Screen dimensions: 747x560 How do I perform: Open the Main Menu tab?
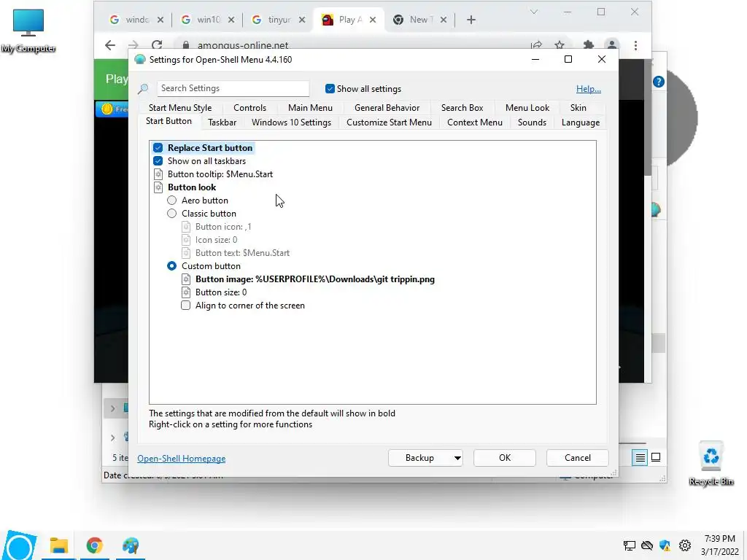point(310,108)
